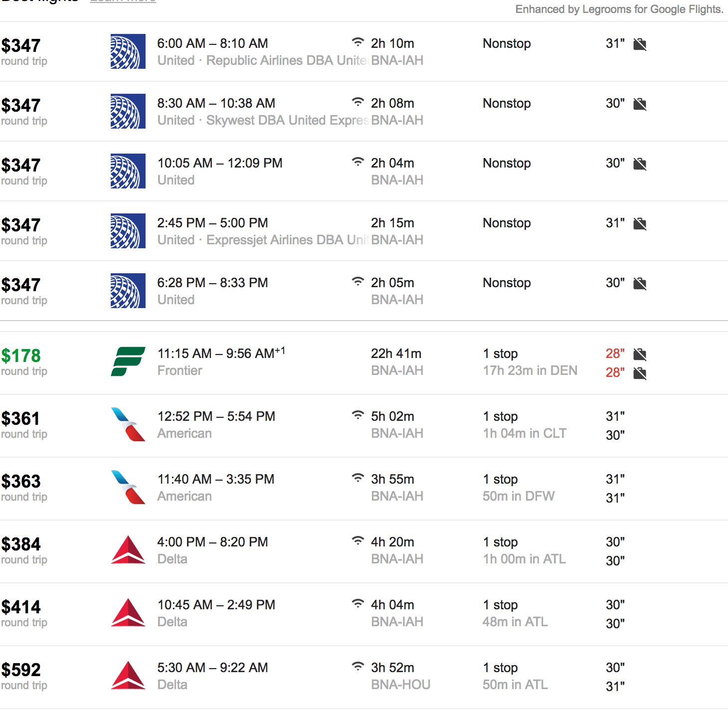Click the 5h 02m duration
Viewport: 728px width, 713px height.
point(393,416)
